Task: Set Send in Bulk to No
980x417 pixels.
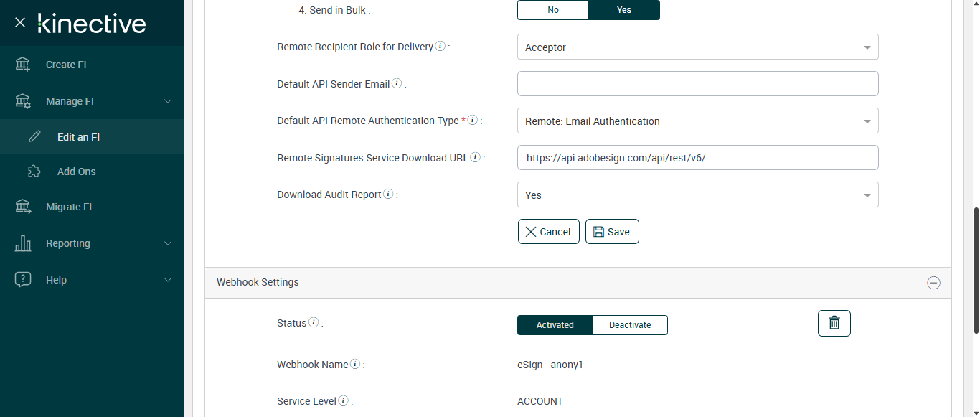Action: tap(553, 10)
